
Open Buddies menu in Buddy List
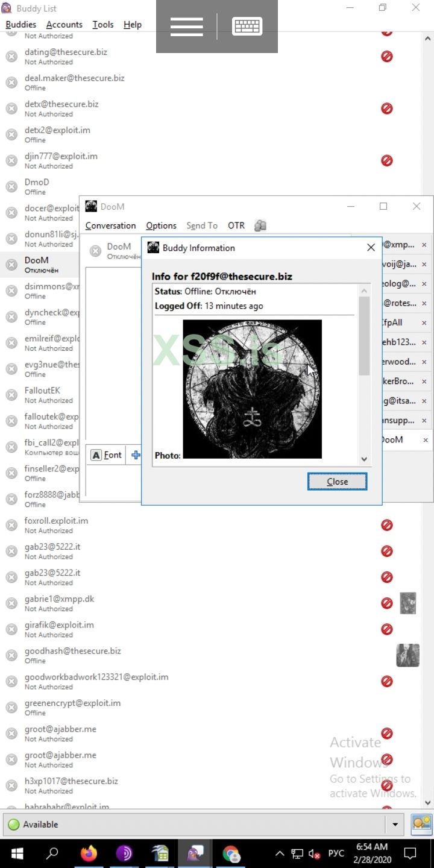click(21, 25)
